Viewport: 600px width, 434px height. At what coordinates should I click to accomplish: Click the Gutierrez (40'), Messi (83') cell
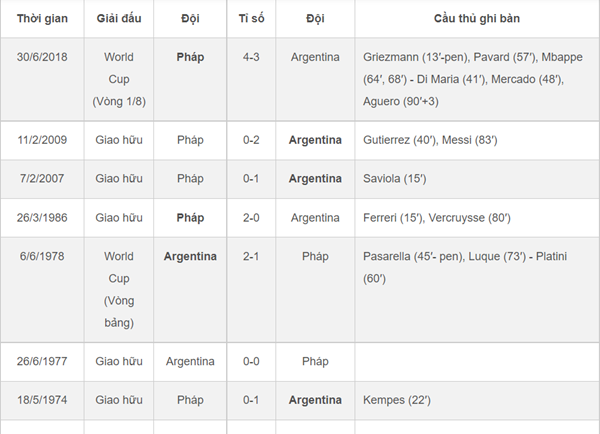pyautogui.click(x=424, y=140)
